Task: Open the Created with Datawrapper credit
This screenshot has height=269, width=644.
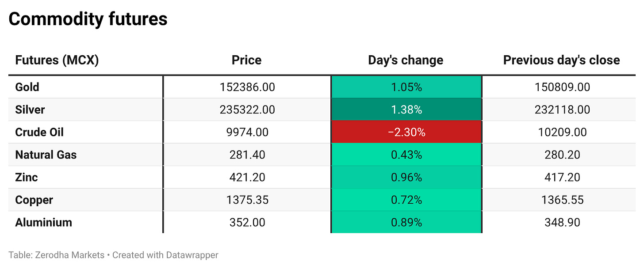Action: coord(165,255)
